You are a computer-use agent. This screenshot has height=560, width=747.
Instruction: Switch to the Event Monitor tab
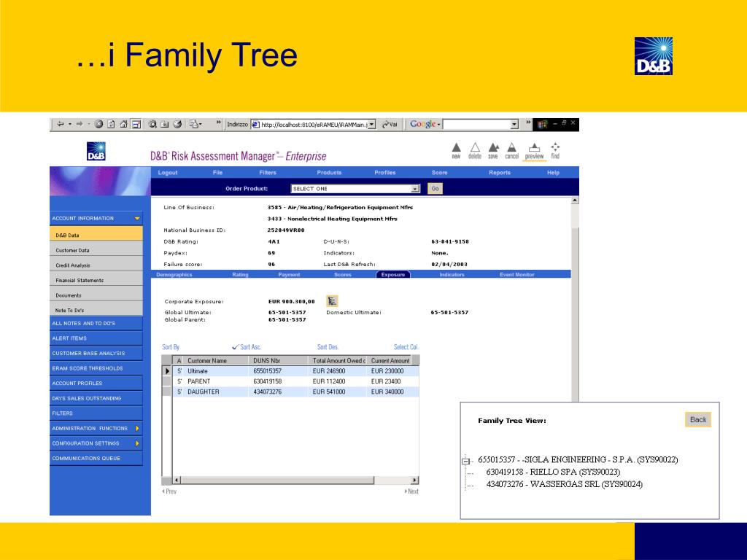[517, 274]
